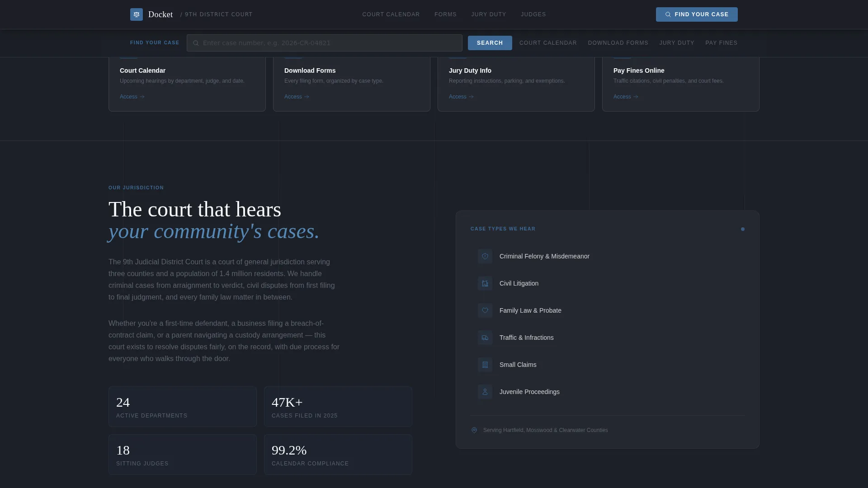This screenshot has width=868, height=488.
Task: Click the Small Claims receipt icon
Action: 485,365
